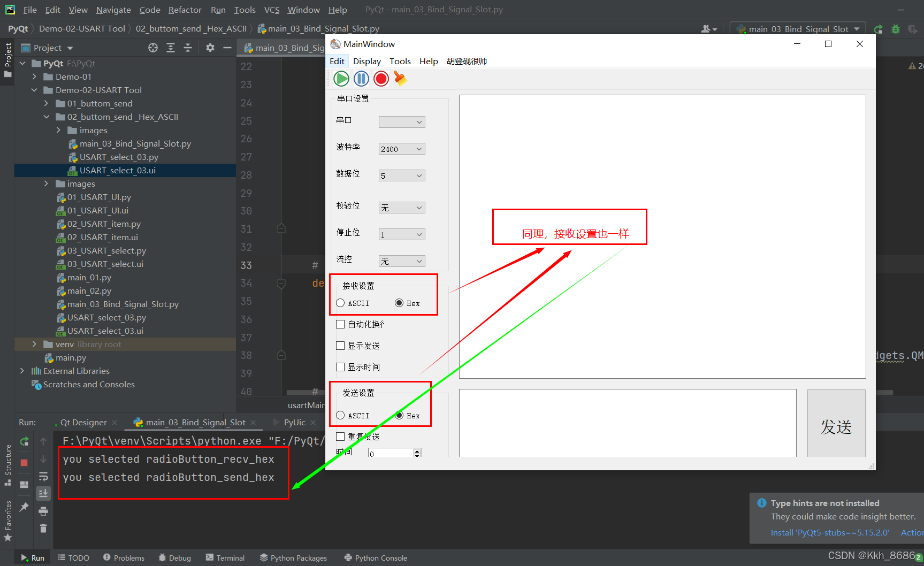
Task: Open Help menu in MainWindow
Action: [429, 61]
